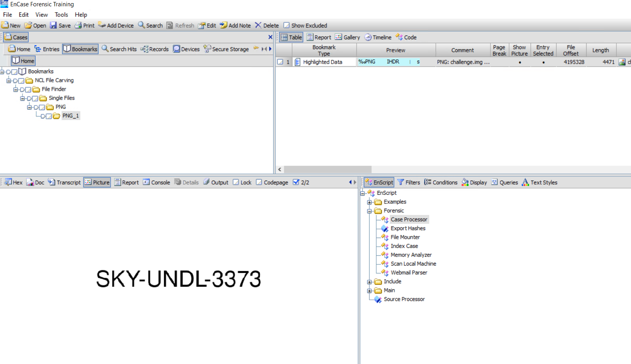
Task: Expand the Include folder in EnScript tree
Action: pyautogui.click(x=369, y=282)
